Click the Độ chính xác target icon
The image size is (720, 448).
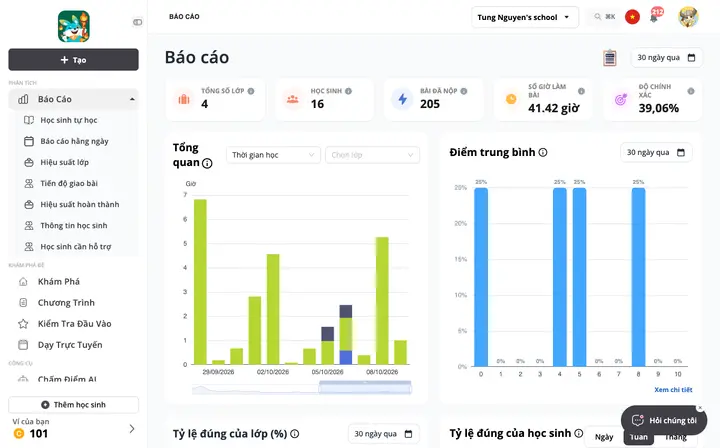620,99
